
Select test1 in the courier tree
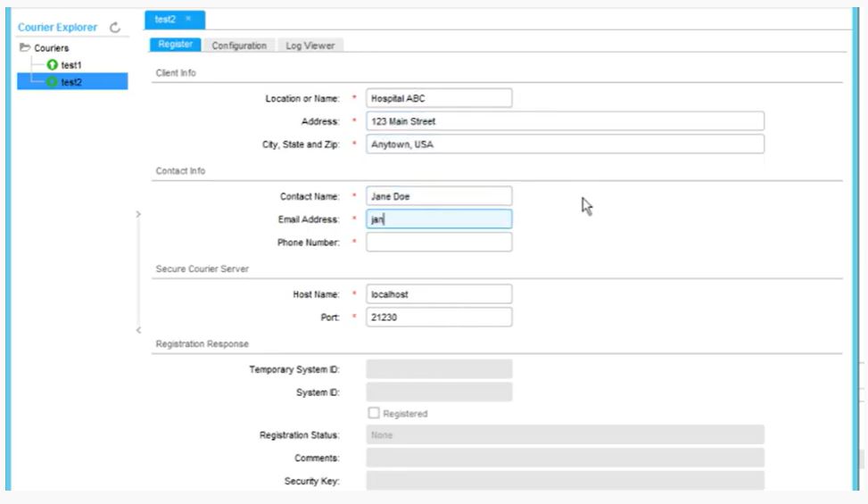click(70, 65)
